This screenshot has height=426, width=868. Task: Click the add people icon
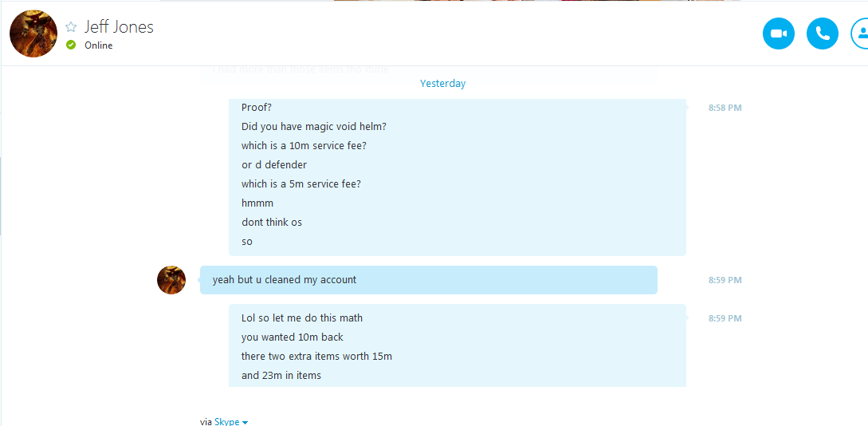pos(860,34)
